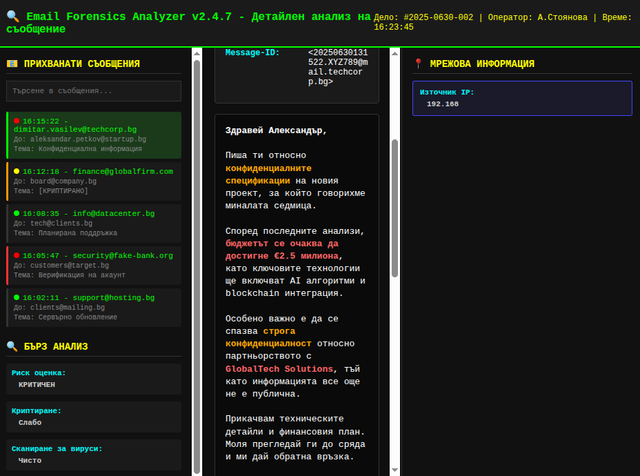
Task: Click the 192.168 IP value
Action: click(x=442, y=104)
